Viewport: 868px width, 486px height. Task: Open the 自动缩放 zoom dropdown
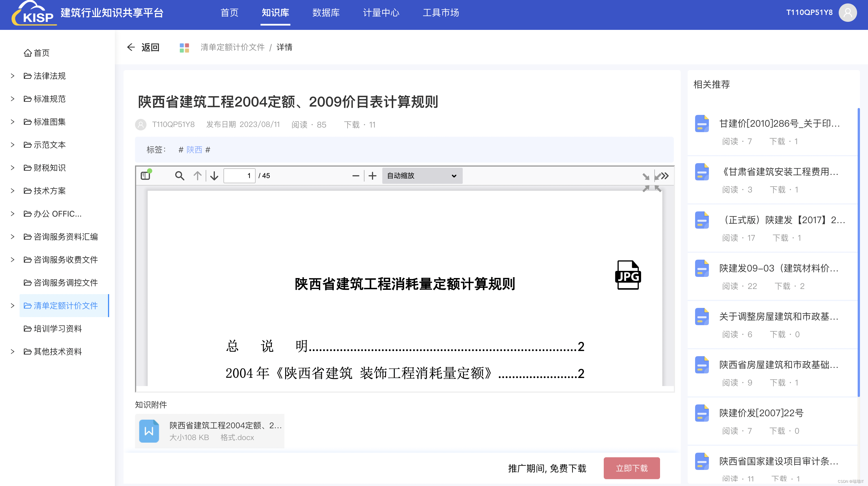point(422,176)
